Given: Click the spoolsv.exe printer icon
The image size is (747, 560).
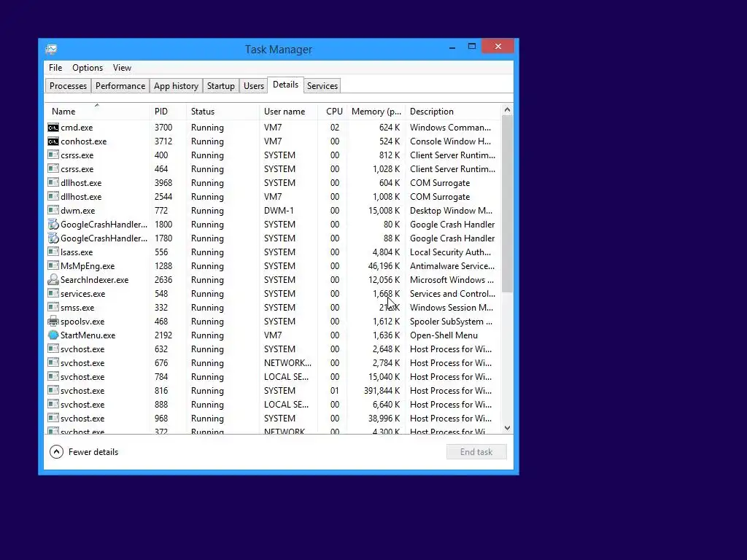Looking at the screenshot, I should [53, 322].
